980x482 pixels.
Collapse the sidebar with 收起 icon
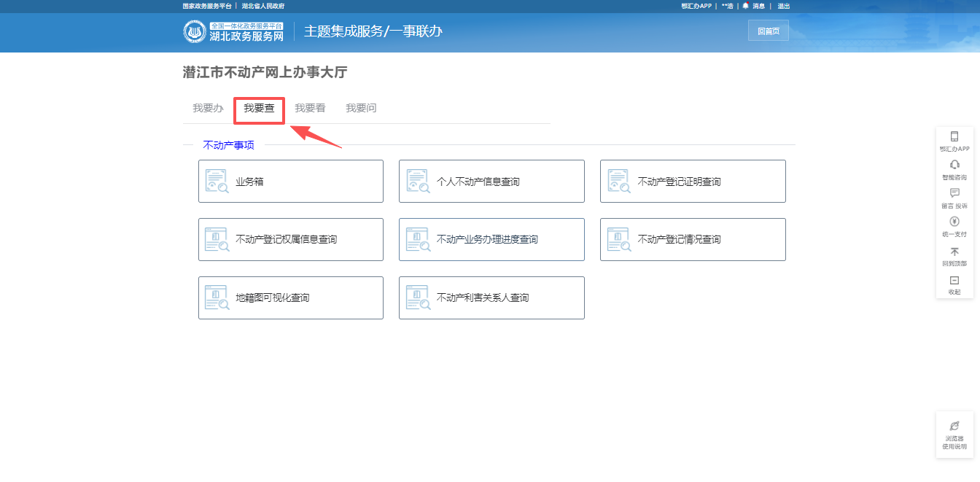(x=954, y=281)
